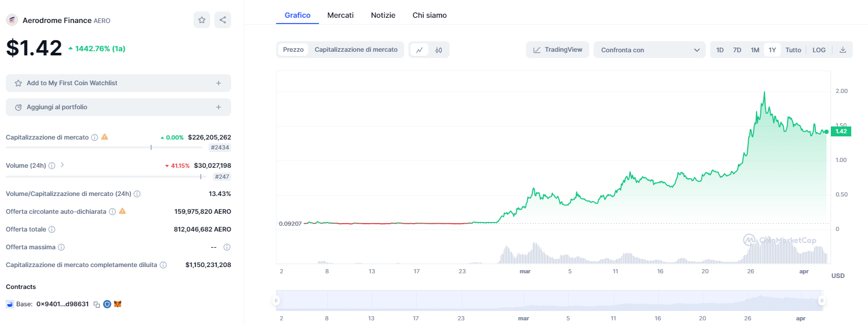
Task: Expand Volume (24h) details chevron
Action: [62, 165]
